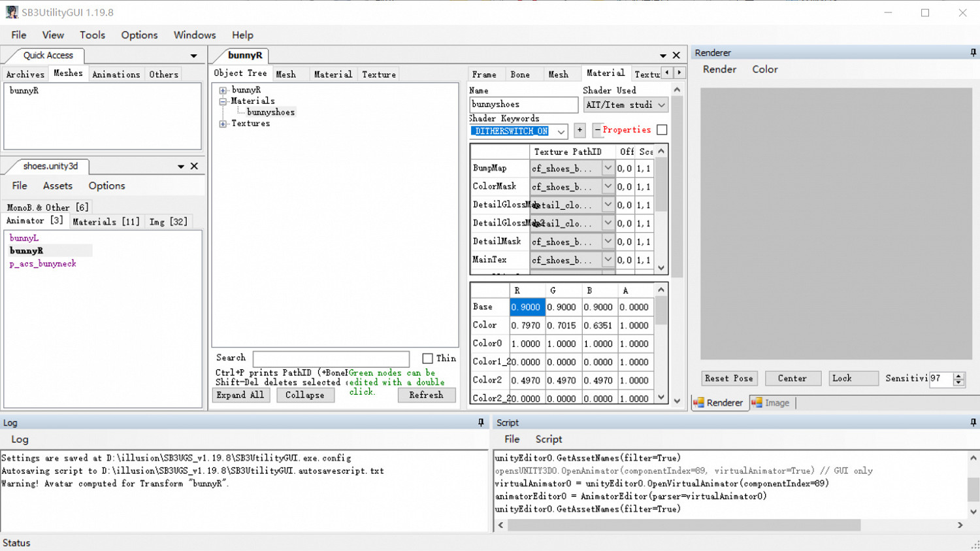Add a shader keyword with plus button
Image resolution: width=980 pixels, height=551 pixels.
(x=580, y=131)
